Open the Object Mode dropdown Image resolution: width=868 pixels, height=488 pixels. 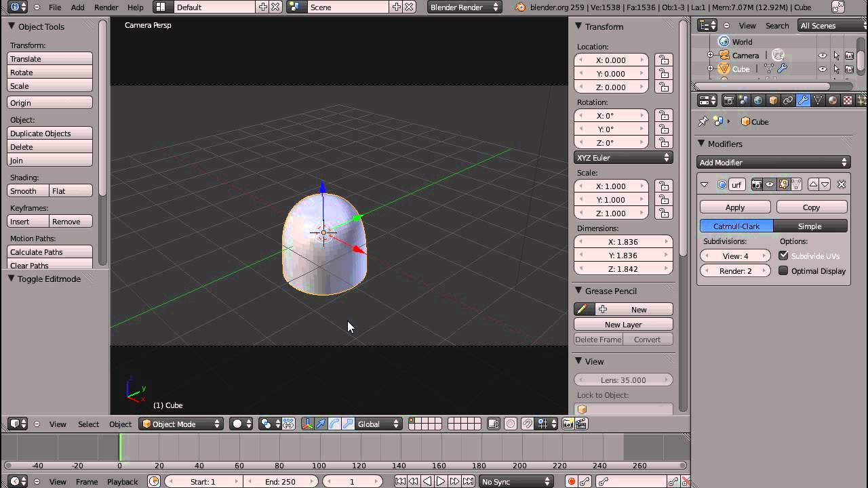coord(181,424)
